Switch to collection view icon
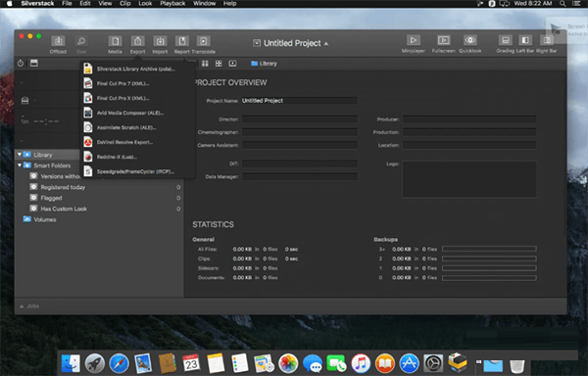This screenshot has width=588, height=376. pyautogui.click(x=219, y=64)
